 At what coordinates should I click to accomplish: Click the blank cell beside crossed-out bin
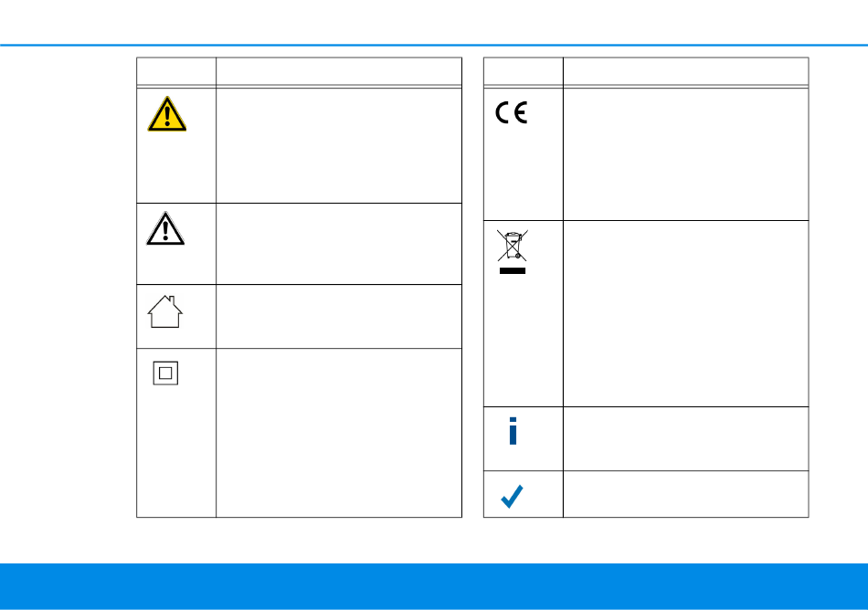[x=686, y=313]
